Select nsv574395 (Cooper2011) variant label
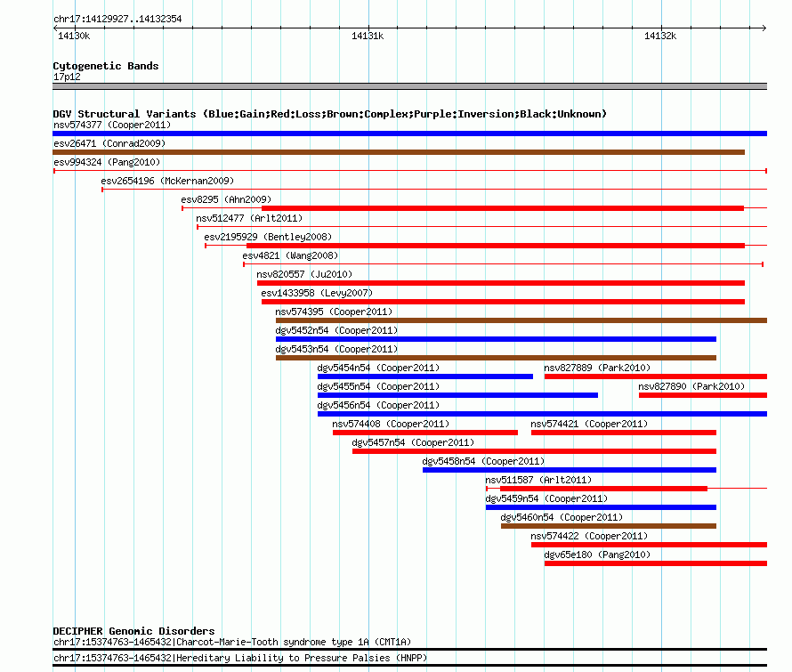792x672 pixels. pyautogui.click(x=334, y=312)
